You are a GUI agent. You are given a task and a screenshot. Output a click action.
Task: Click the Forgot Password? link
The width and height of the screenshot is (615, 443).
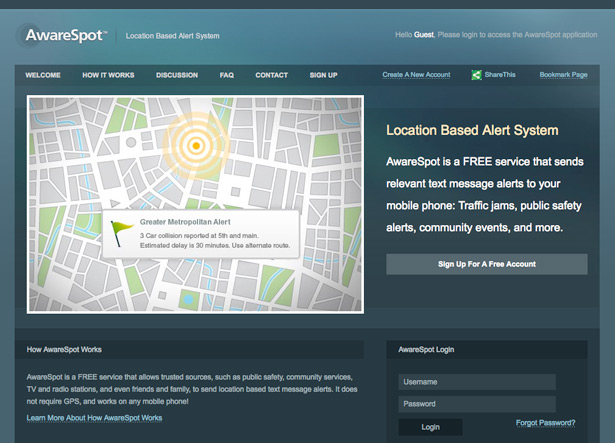click(x=545, y=423)
